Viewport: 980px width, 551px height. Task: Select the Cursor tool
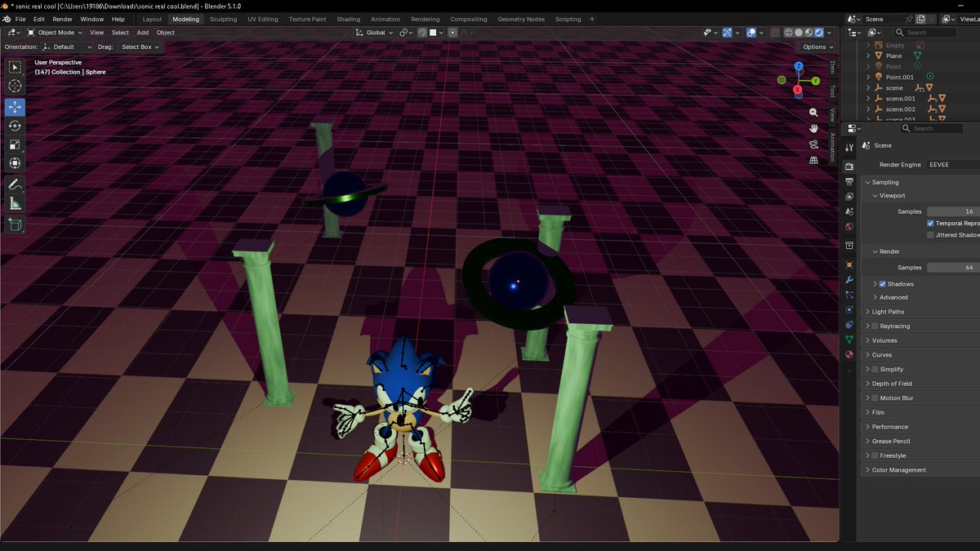coord(15,86)
